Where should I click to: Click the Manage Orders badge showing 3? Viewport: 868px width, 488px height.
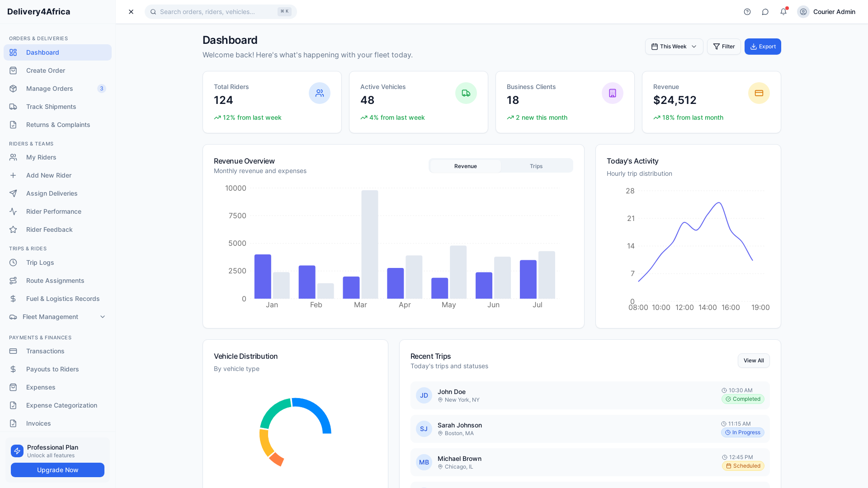(102, 89)
